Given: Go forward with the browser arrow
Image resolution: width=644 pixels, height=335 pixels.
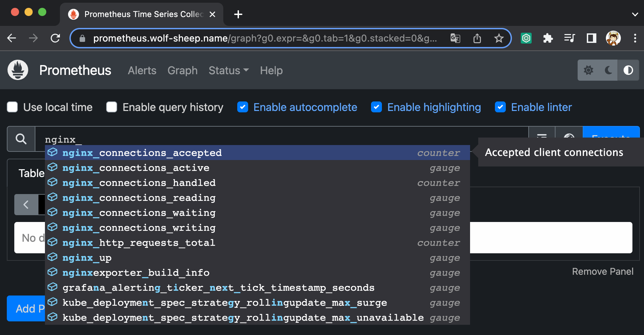Looking at the screenshot, I should pyautogui.click(x=33, y=38).
